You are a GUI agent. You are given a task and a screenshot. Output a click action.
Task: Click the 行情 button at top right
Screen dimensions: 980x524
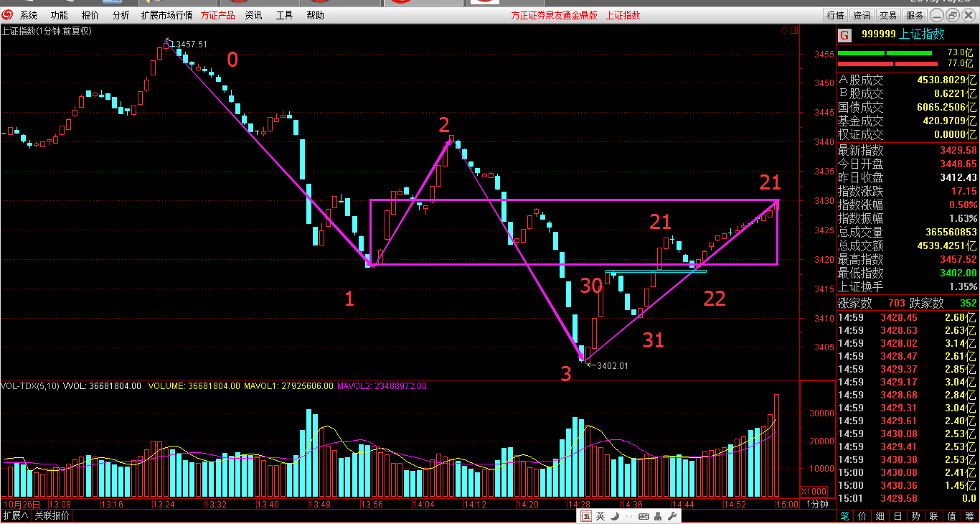[835, 15]
